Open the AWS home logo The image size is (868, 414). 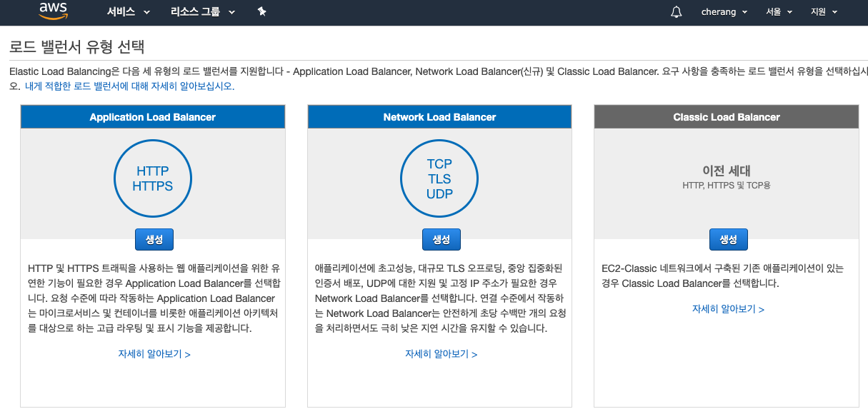point(53,11)
